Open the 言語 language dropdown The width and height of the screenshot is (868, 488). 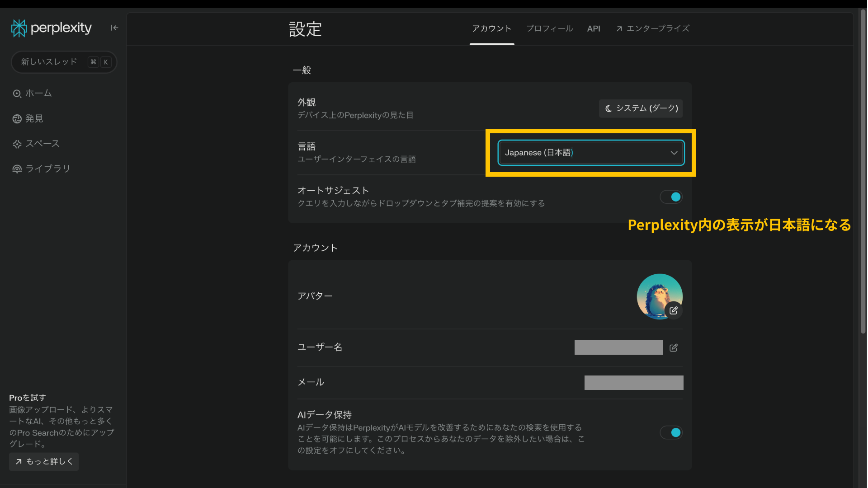(590, 153)
